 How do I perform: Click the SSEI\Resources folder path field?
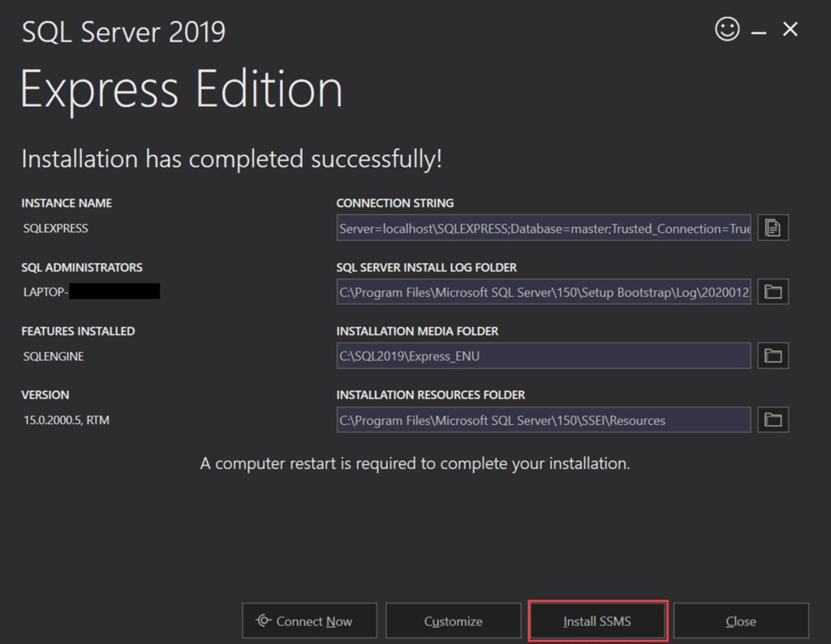point(544,419)
